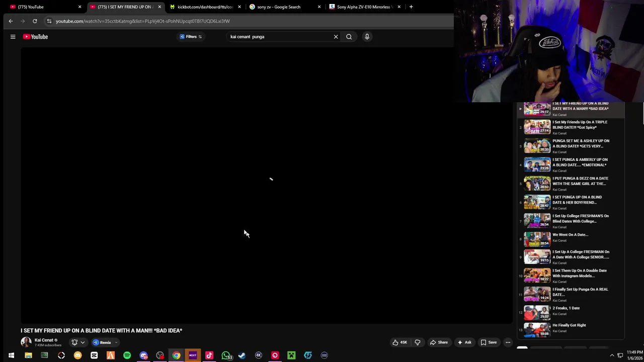Click the Remix button

click(102, 342)
